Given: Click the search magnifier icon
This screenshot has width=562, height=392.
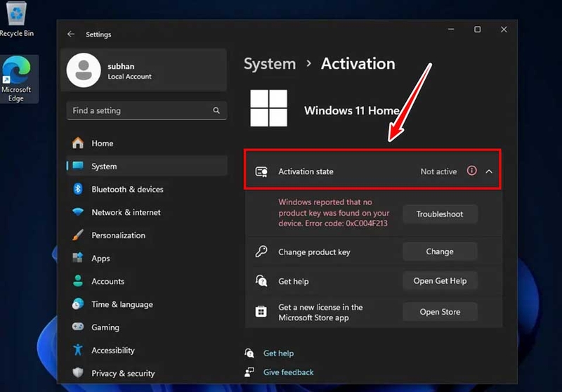Looking at the screenshot, I should click(x=216, y=110).
